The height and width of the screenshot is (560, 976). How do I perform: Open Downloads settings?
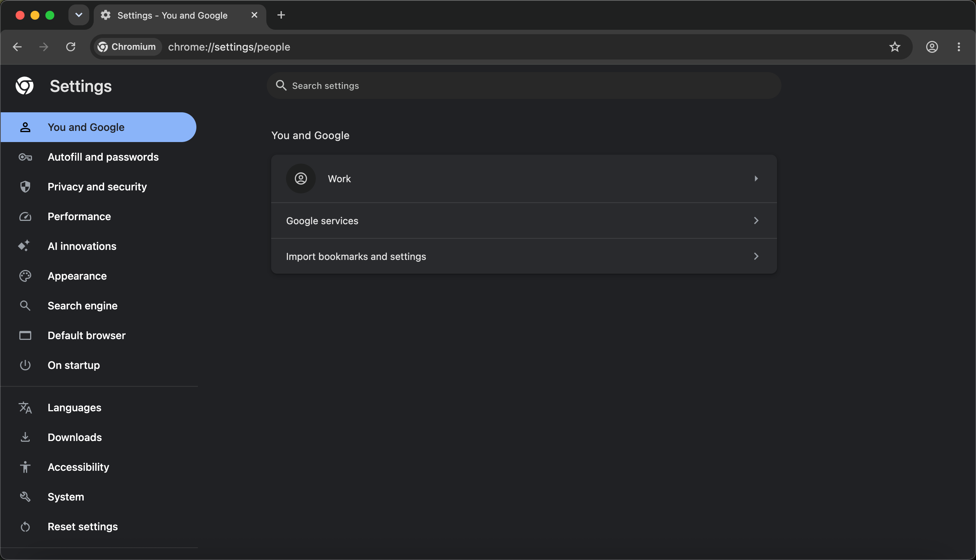(x=99, y=437)
